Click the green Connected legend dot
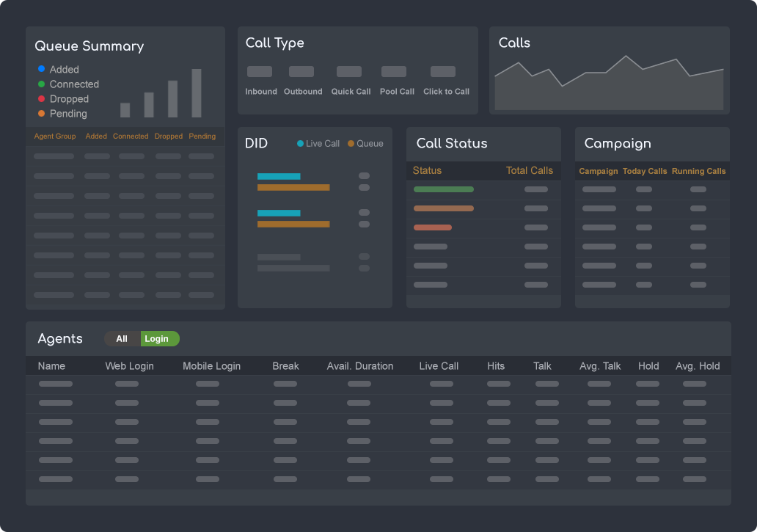 pos(41,84)
